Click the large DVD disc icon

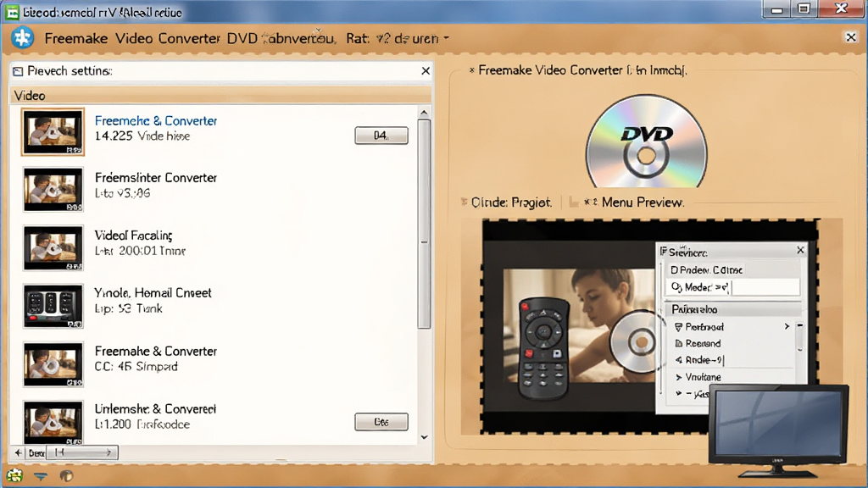646,141
